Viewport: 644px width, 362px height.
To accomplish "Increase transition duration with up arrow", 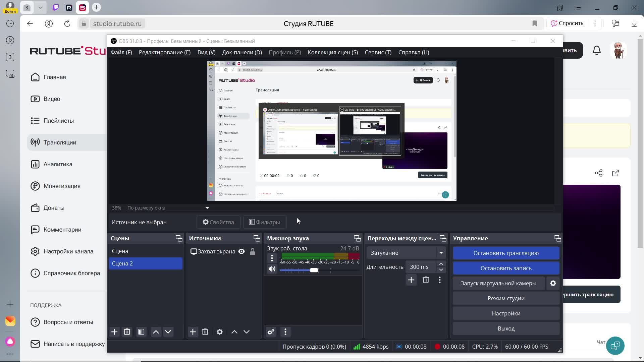I will point(441,264).
